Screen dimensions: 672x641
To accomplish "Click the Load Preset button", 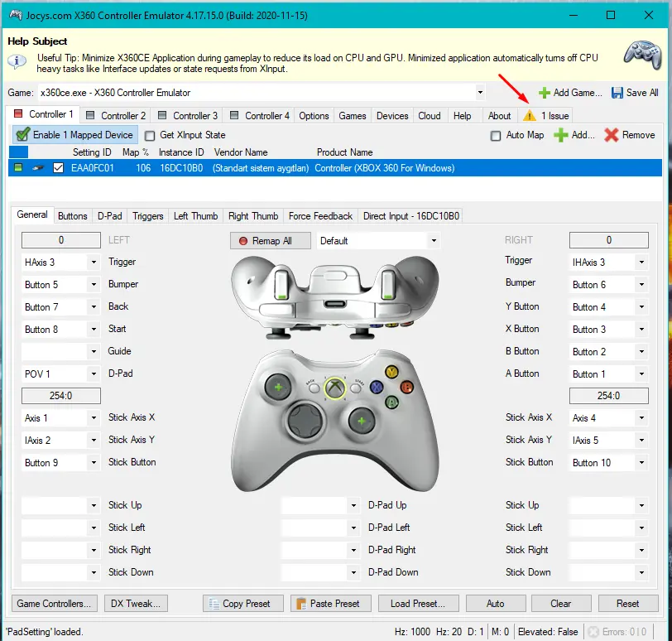I will click(418, 603).
